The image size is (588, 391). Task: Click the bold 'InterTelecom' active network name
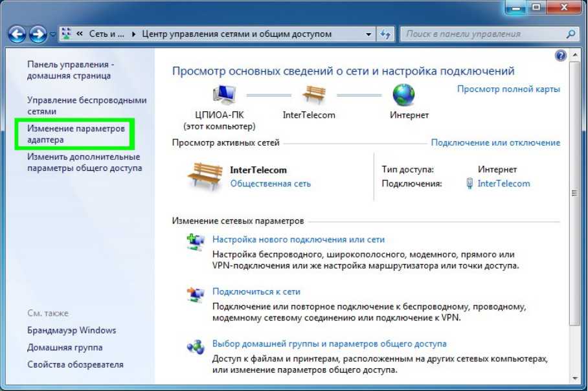[258, 170]
